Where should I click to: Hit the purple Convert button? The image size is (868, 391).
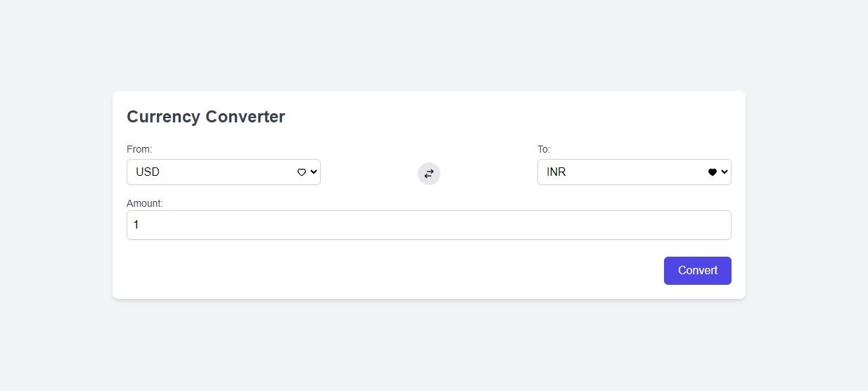[x=698, y=271]
